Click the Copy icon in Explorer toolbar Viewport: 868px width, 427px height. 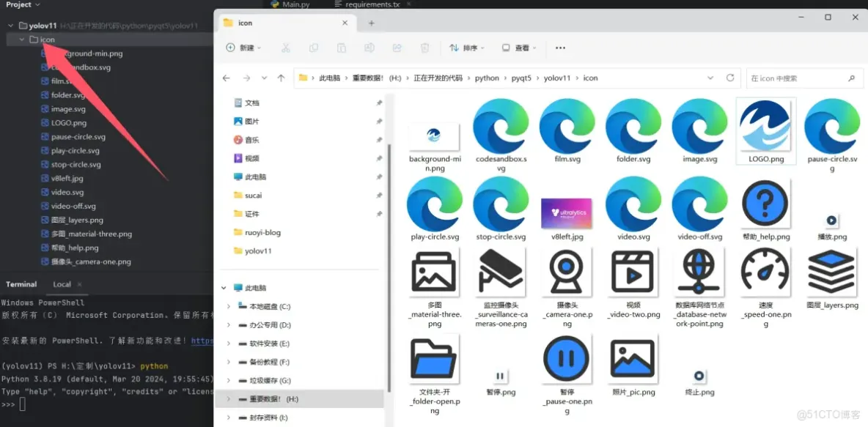[314, 48]
